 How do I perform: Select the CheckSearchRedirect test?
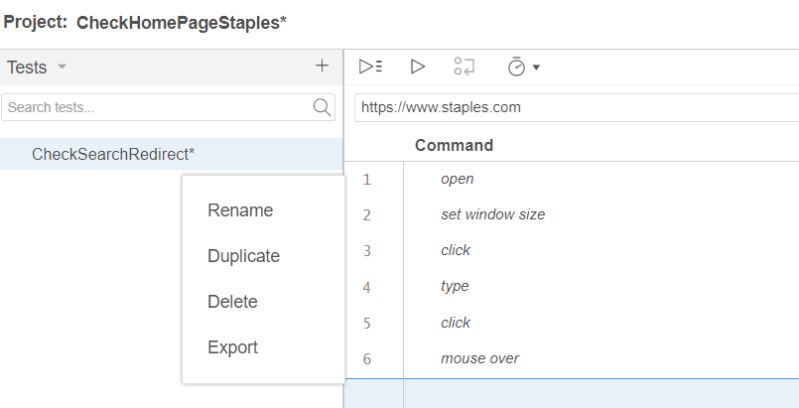pos(113,154)
